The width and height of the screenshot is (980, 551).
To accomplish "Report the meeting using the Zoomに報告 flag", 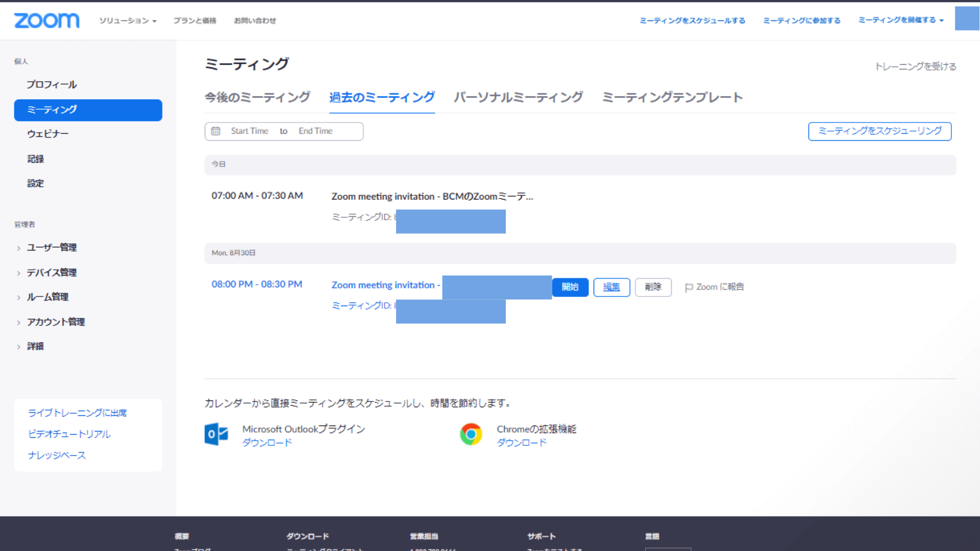I will coord(714,287).
